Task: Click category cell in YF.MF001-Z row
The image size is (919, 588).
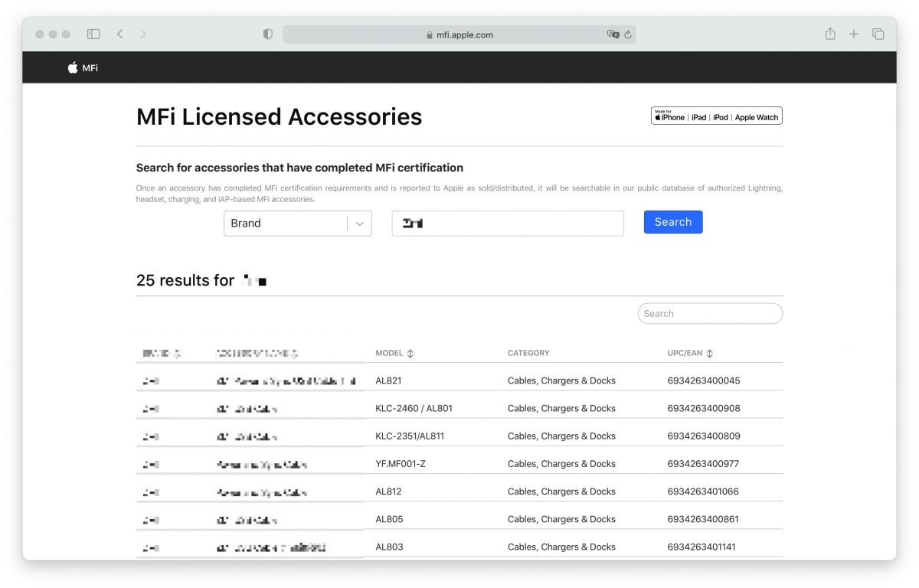Action: coord(561,463)
